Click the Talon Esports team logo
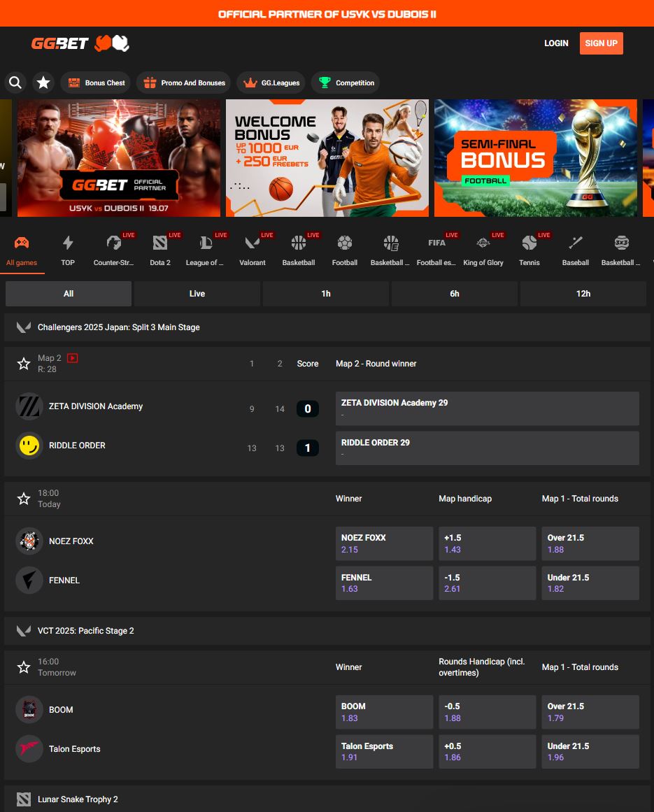Viewport: 654px width, 812px height. [x=29, y=749]
